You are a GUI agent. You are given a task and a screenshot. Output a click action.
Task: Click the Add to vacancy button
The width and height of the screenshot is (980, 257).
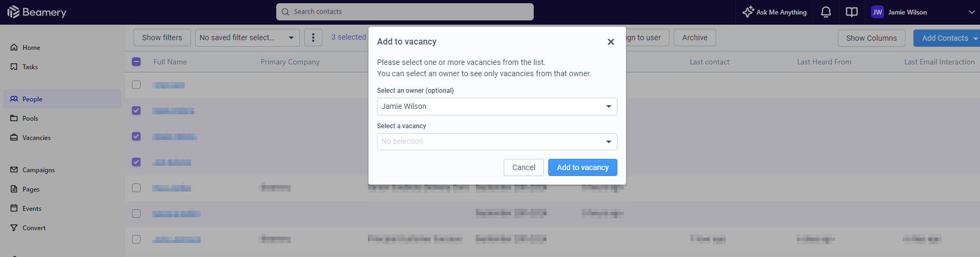583,167
